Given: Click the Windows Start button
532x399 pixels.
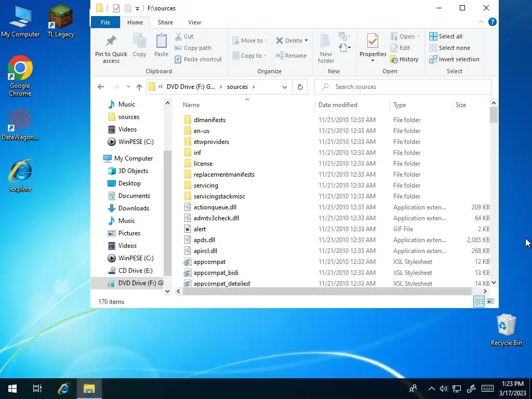Looking at the screenshot, I should (x=12, y=389).
